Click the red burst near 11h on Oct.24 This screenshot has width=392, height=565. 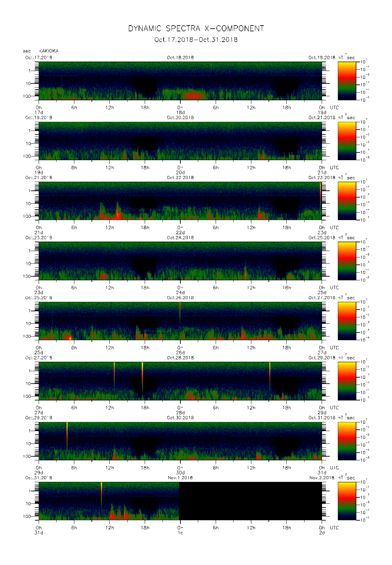click(x=245, y=272)
